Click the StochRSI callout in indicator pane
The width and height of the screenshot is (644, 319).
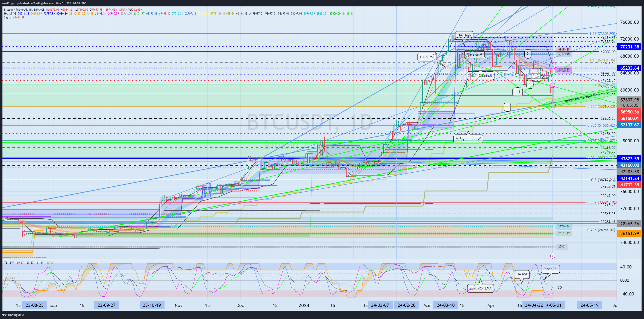[550, 269]
